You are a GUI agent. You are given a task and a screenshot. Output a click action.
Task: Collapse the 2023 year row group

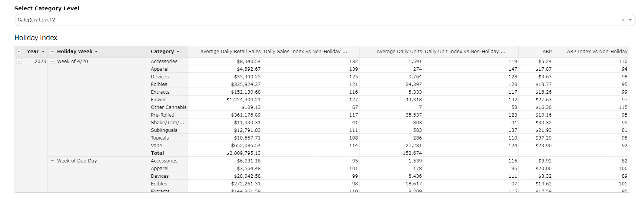pos(19,61)
